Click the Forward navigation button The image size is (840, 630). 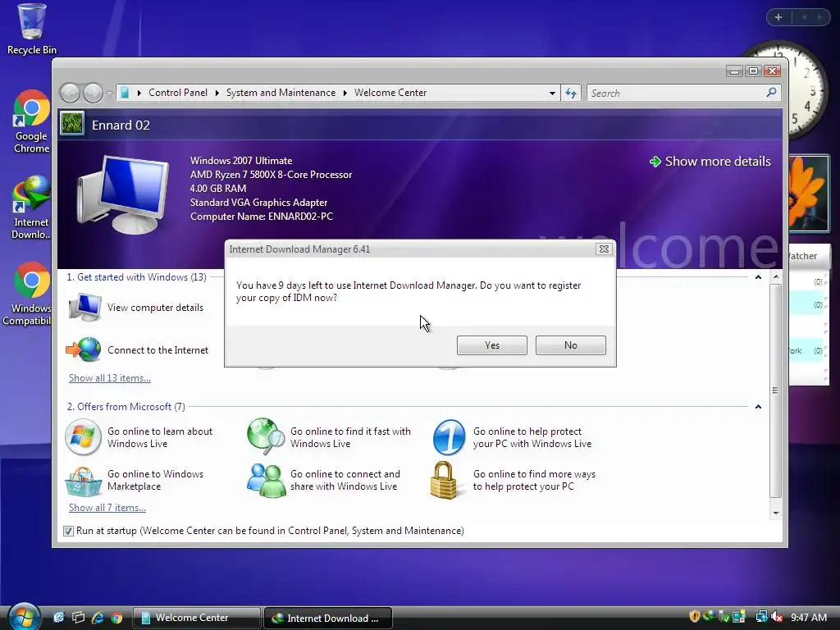tap(94, 94)
